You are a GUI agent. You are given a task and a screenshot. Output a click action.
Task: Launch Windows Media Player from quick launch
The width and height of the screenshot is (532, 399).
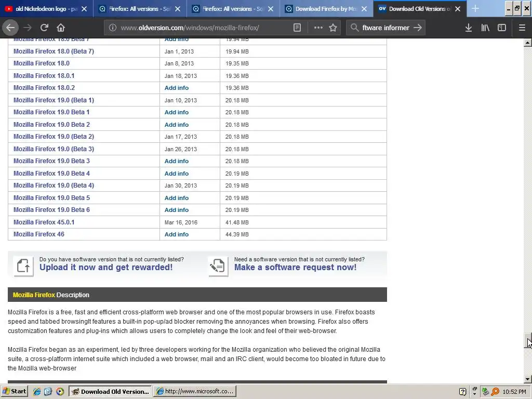[60, 392]
